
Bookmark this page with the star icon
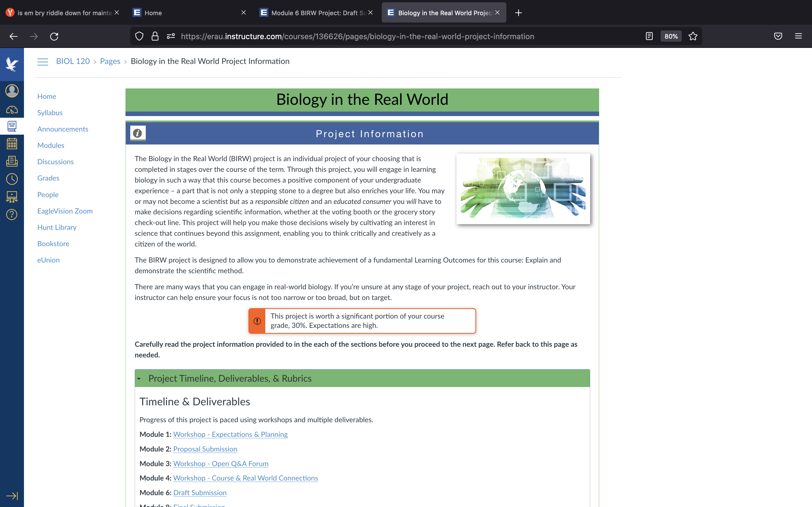coord(693,36)
